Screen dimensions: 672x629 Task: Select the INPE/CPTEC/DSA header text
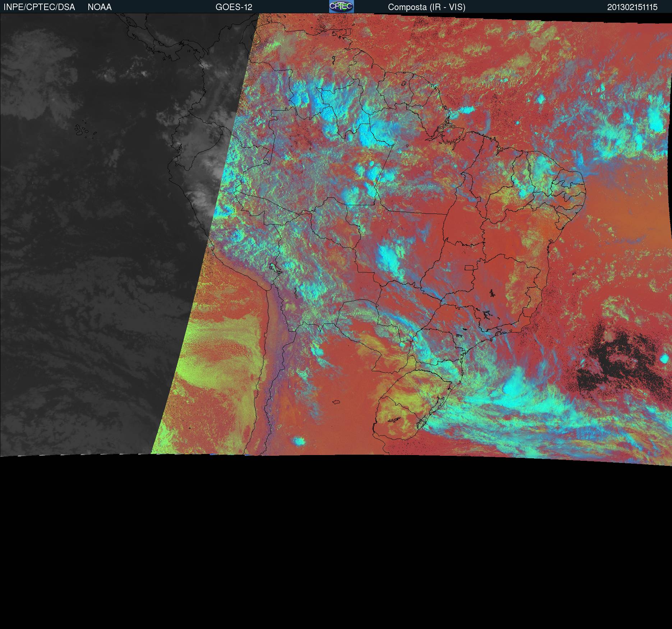point(39,7)
